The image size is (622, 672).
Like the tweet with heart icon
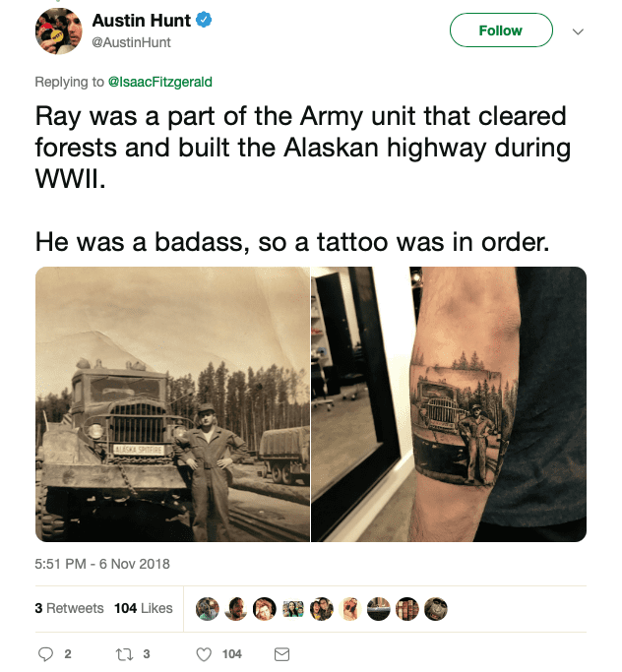pos(204,654)
